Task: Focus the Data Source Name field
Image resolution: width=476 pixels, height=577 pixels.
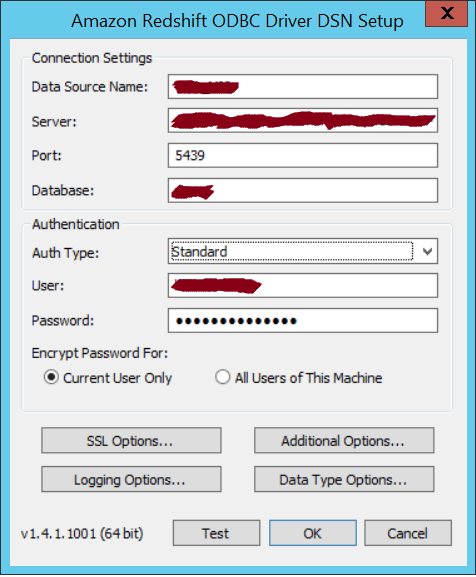Action: 303,86
